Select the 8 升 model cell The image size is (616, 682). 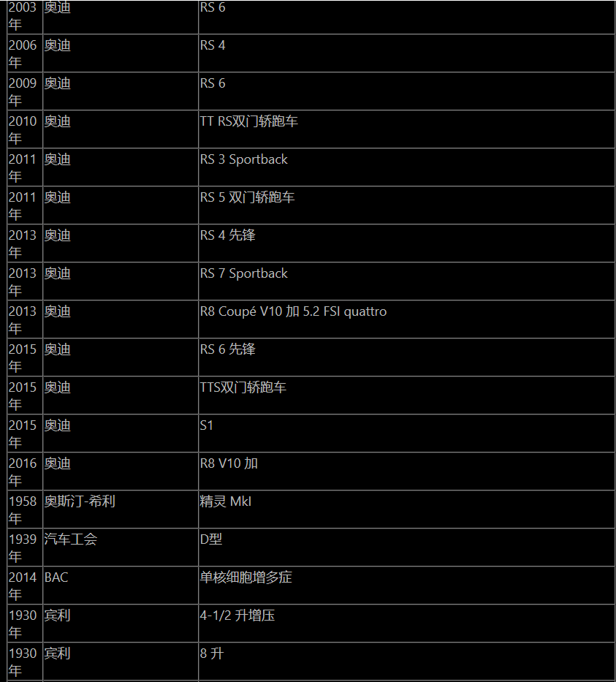[x=406, y=662]
